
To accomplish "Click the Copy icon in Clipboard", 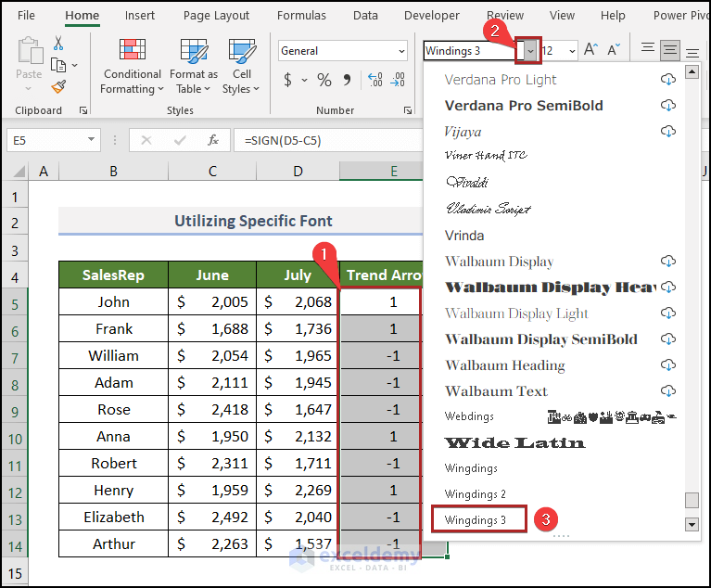I will (58, 65).
